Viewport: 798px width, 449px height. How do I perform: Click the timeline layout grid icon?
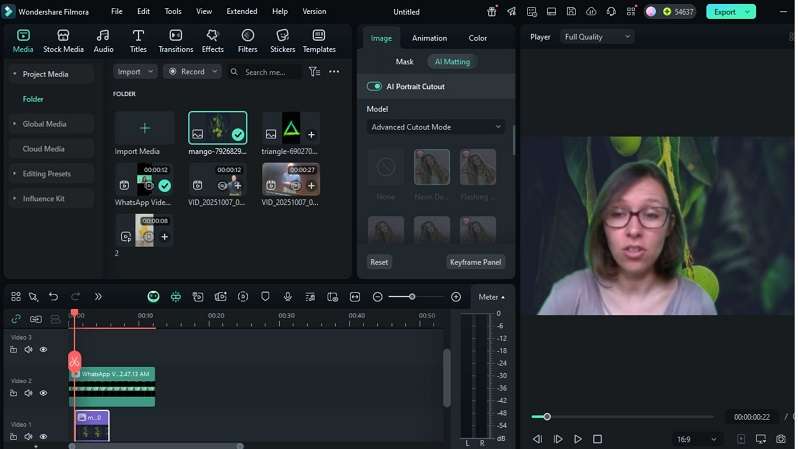point(16,297)
